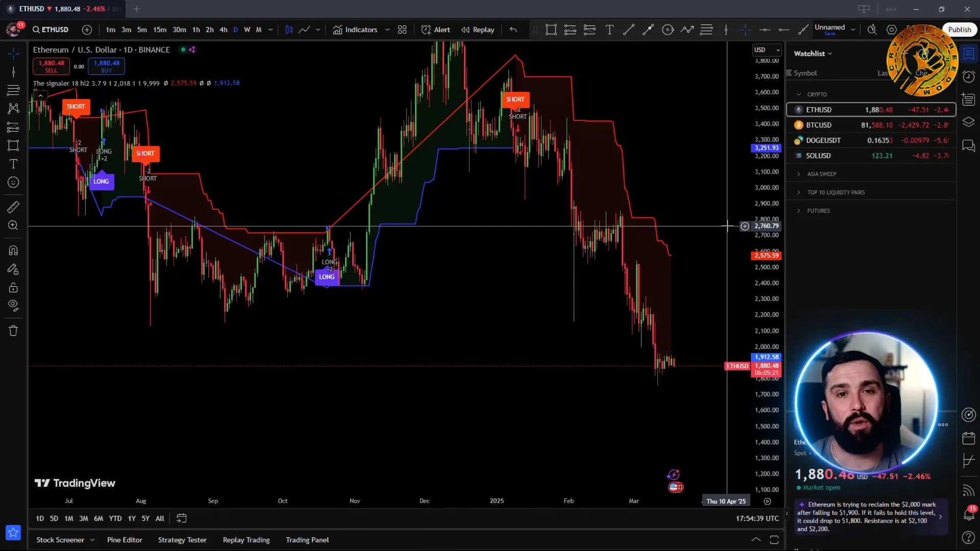The height and width of the screenshot is (551, 980).
Task: Expand the FUTURES watchlist section
Action: [799, 211]
